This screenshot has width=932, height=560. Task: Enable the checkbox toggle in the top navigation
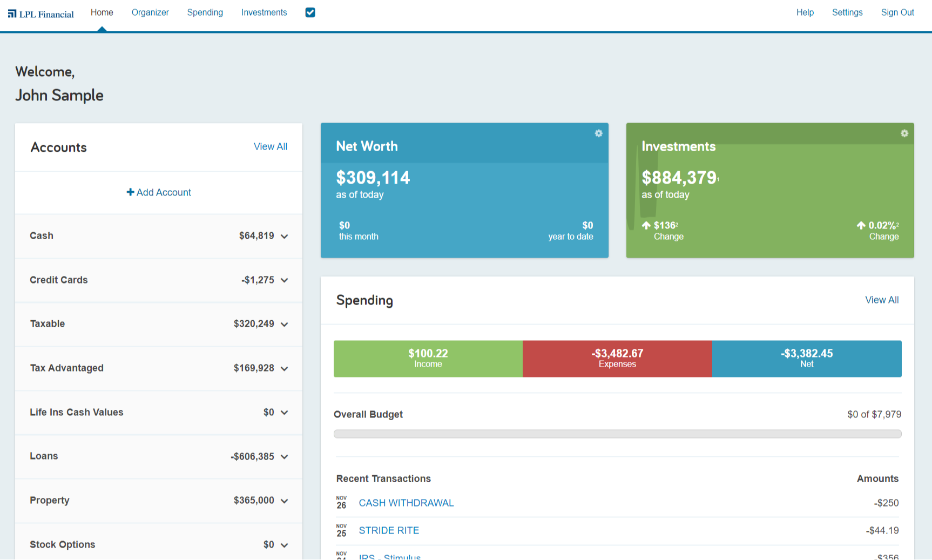(x=310, y=12)
